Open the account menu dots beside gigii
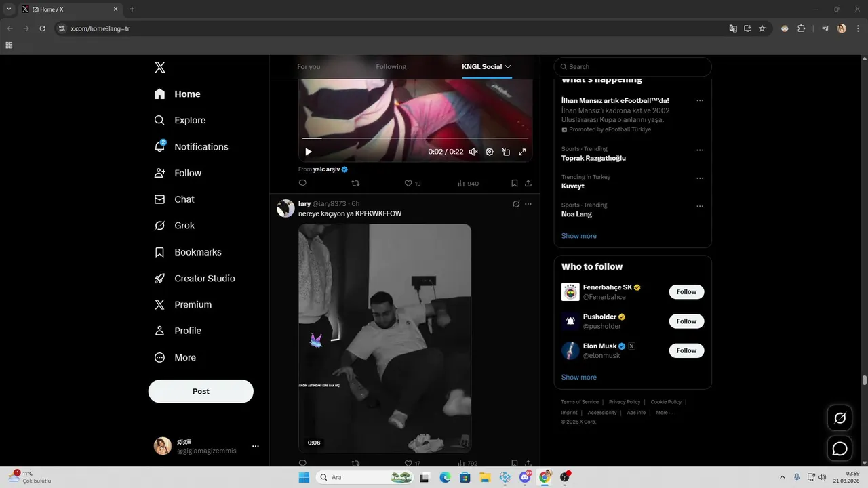Screen dimensions: 868x488 pyautogui.click(x=256, y=446)
